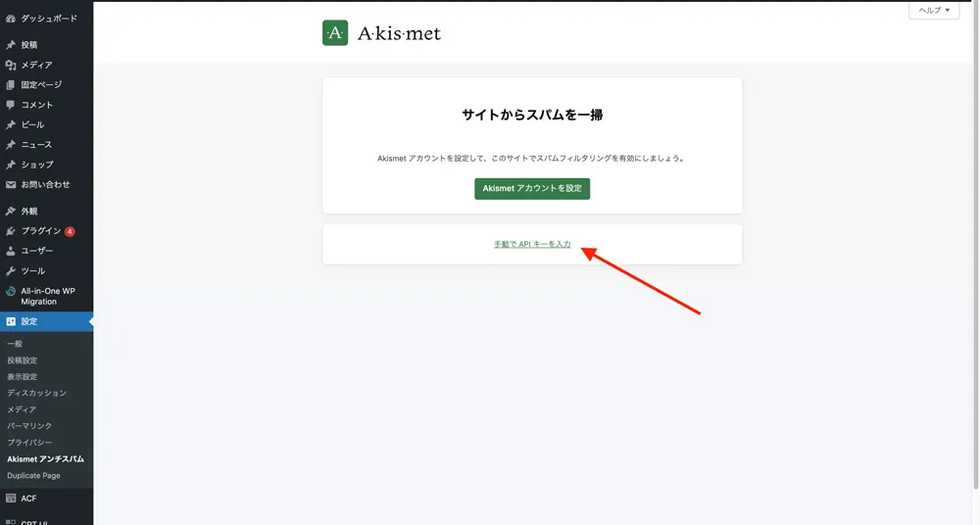Open the メディア media library icon

point(11,65)
